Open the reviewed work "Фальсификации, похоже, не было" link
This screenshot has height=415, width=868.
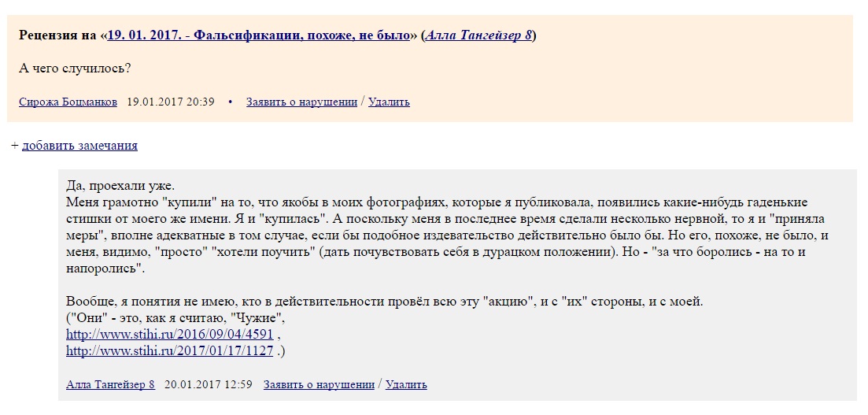tap(258, 35)
